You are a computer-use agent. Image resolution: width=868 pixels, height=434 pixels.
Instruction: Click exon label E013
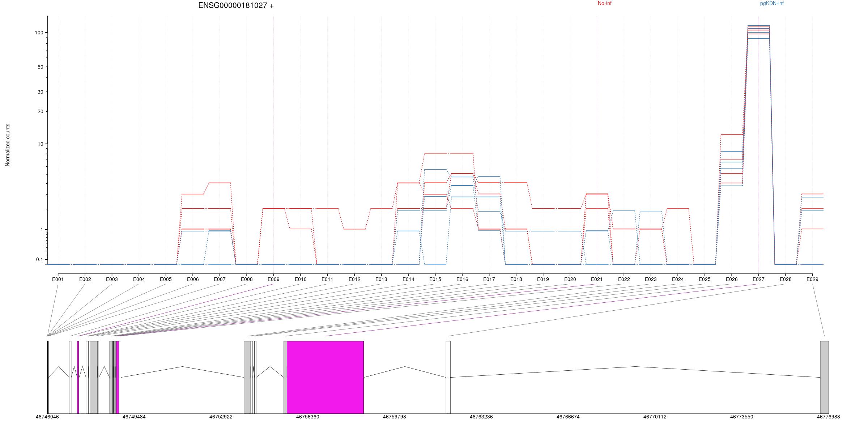[x=381, y=279]
